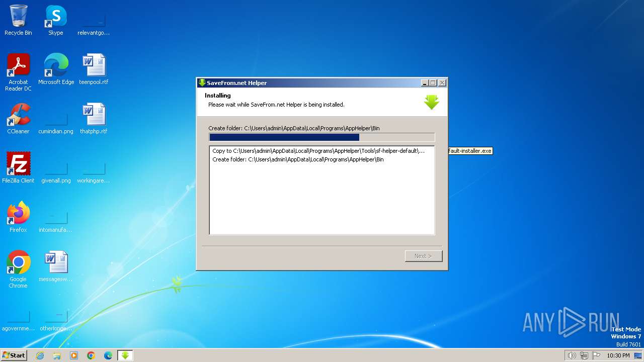
Task: Open media player taskbar icon
Action: pos(74,355)
